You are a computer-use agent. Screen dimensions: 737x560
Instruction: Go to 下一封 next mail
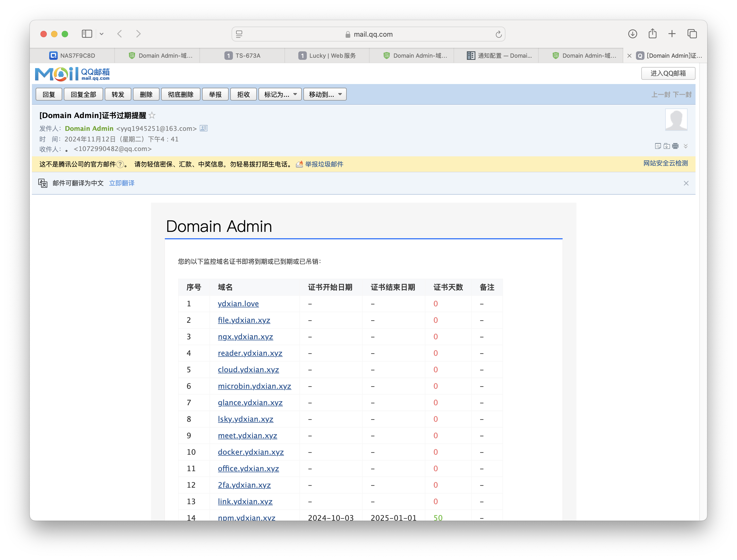(x=682, y=95)
